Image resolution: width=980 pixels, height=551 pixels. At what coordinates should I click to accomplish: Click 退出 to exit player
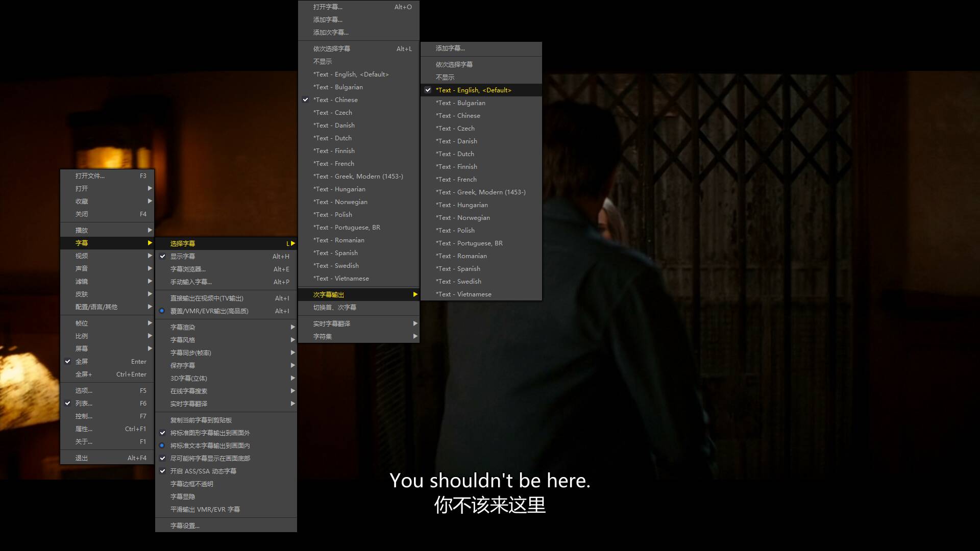point(82,458)
